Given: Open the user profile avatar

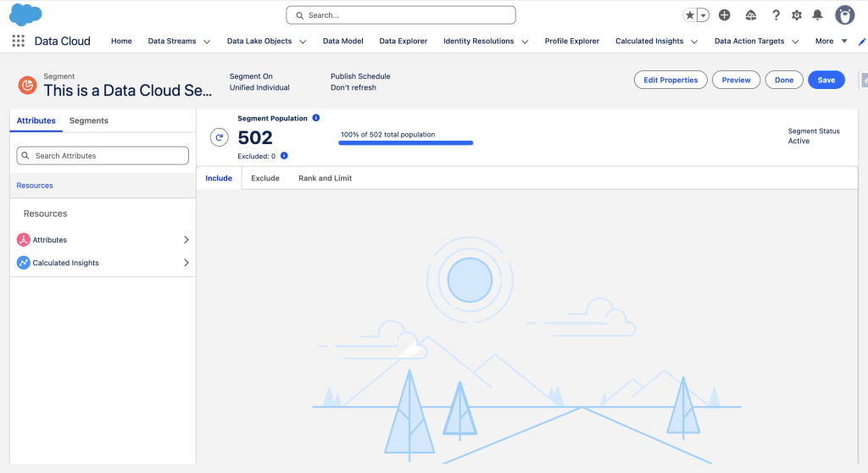Looking at the screenshot, I should coord(844,15).
